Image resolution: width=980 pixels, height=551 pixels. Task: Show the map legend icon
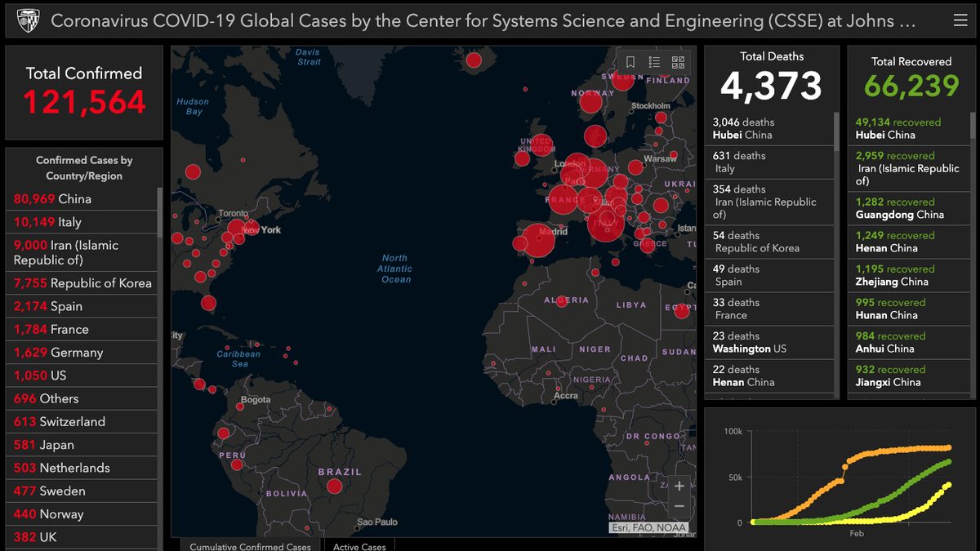[x=654, y=62]
